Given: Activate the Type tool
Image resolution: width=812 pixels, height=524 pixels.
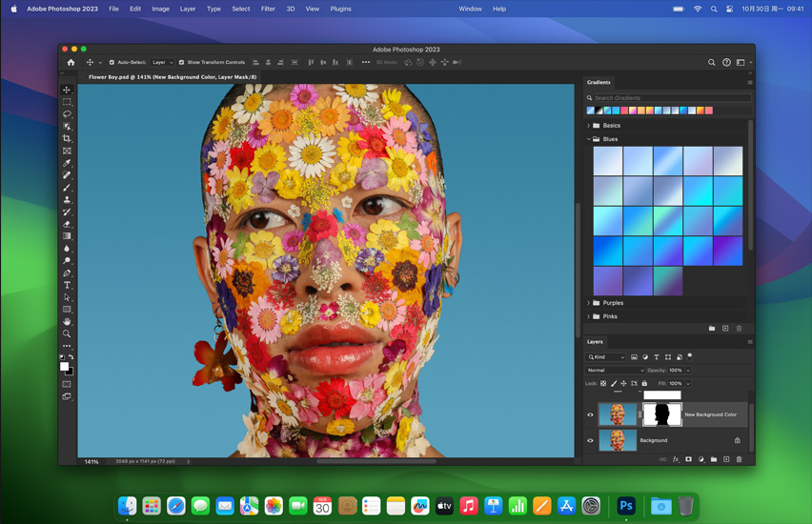Looking at the screenshot, I should (x=67, y=285).
